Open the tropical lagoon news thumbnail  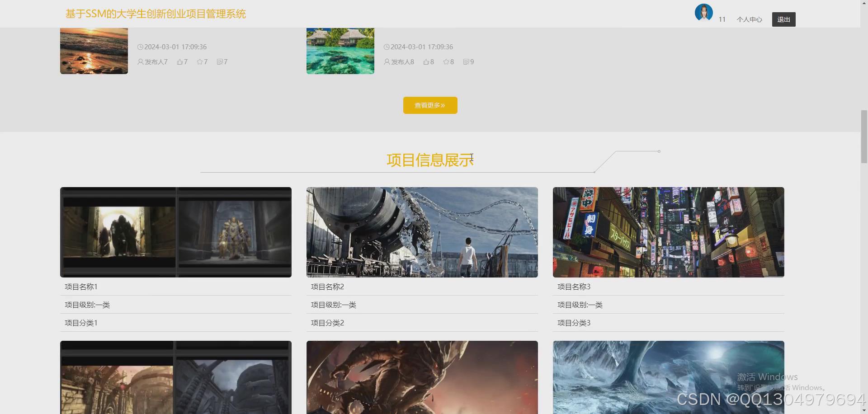click(340, 51)
